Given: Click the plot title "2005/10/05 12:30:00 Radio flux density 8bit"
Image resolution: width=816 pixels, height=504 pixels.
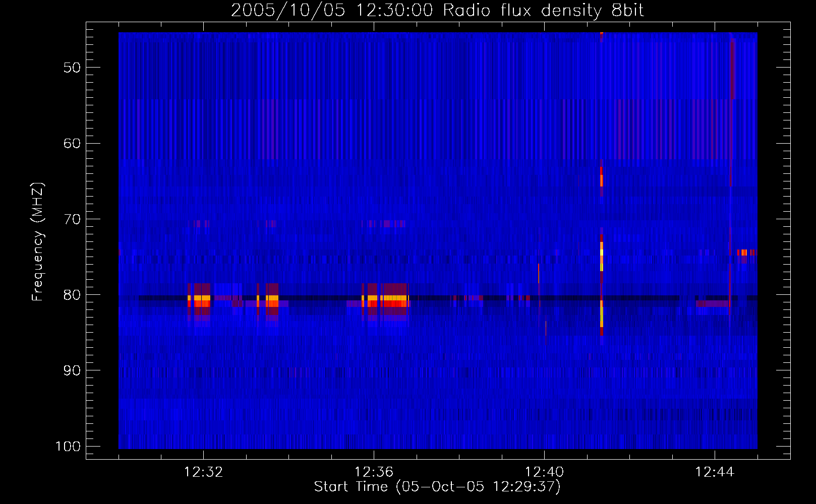Looking at the screenshot, I should (x=437, y=10).
